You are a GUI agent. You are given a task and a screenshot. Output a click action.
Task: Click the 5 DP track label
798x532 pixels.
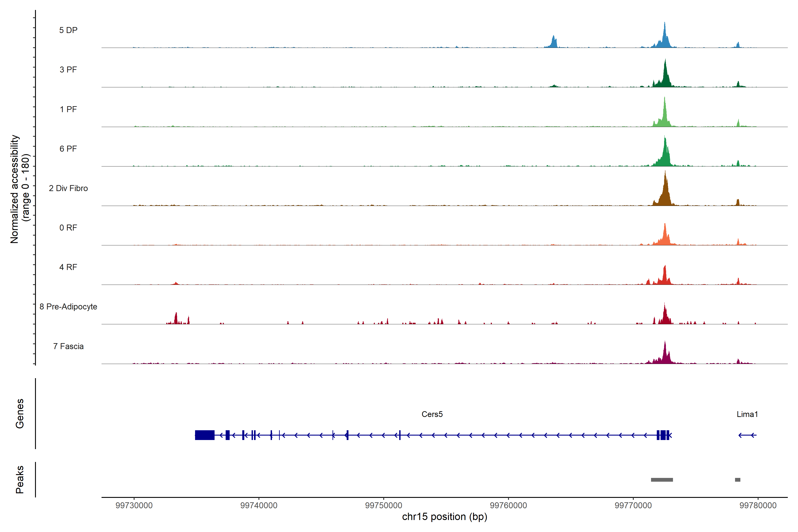point(68,30)
